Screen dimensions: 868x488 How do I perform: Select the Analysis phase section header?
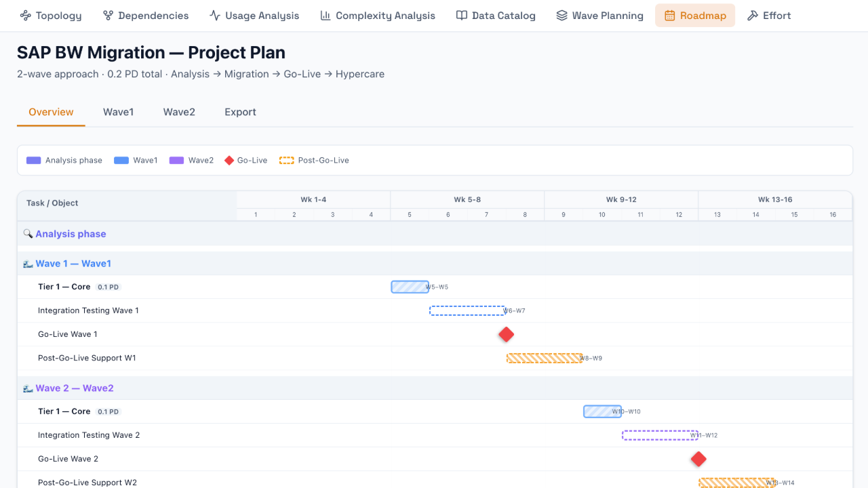(435, 234)
